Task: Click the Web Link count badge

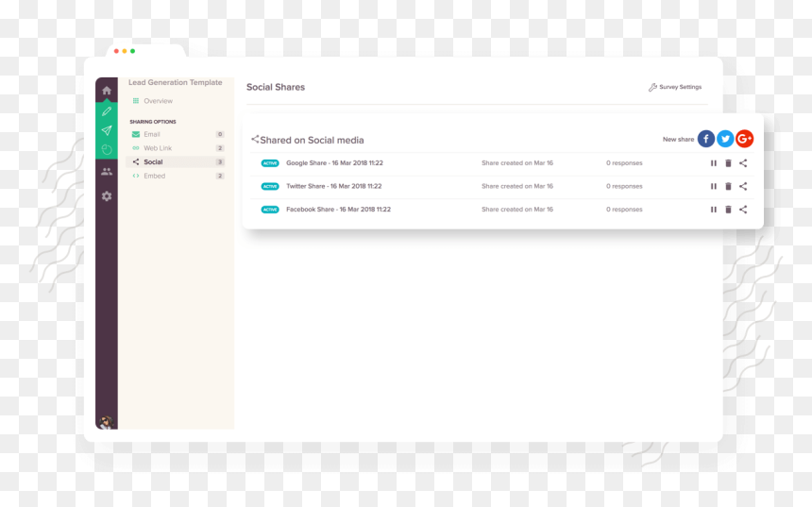Action: pyautogui.click(x=220, y=148)
